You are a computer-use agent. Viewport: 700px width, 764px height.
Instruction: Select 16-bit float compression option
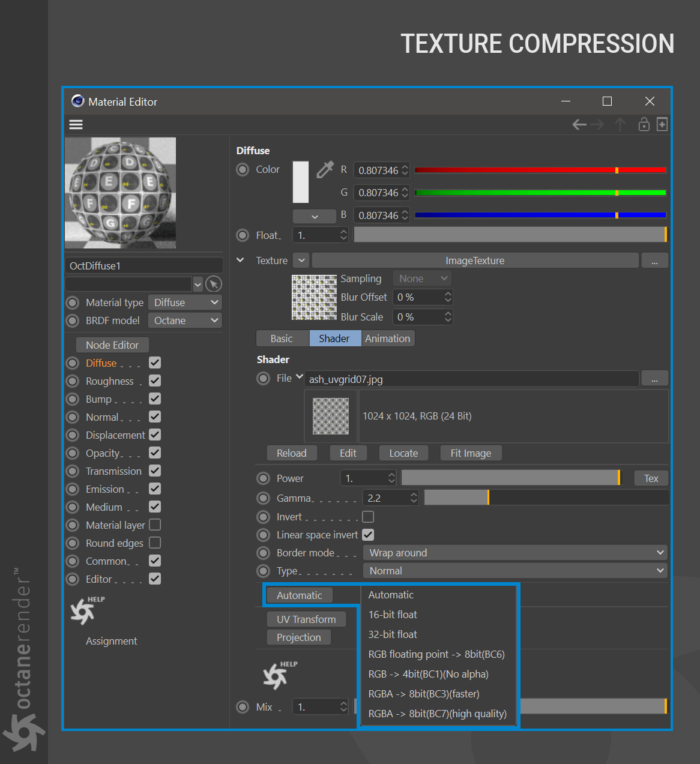(393, 615)
